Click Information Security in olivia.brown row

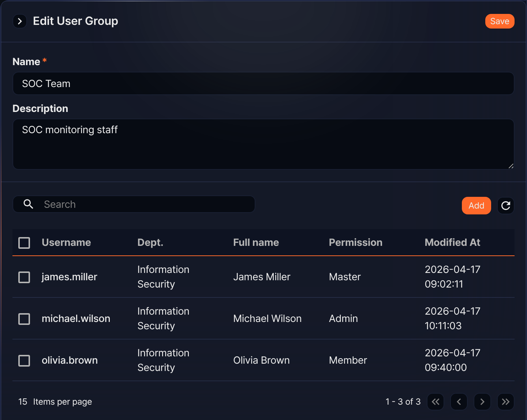164,360
